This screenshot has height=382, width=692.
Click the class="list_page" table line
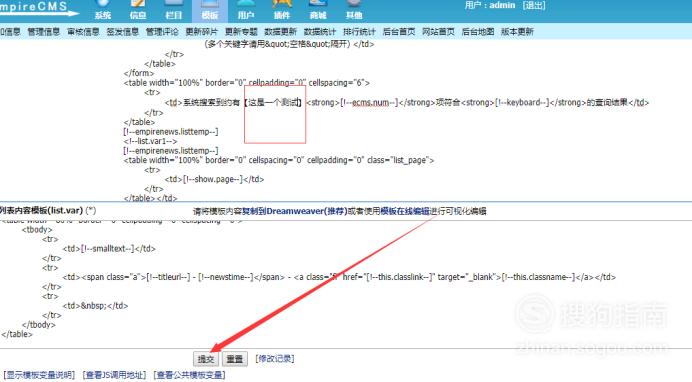[279, 160]
